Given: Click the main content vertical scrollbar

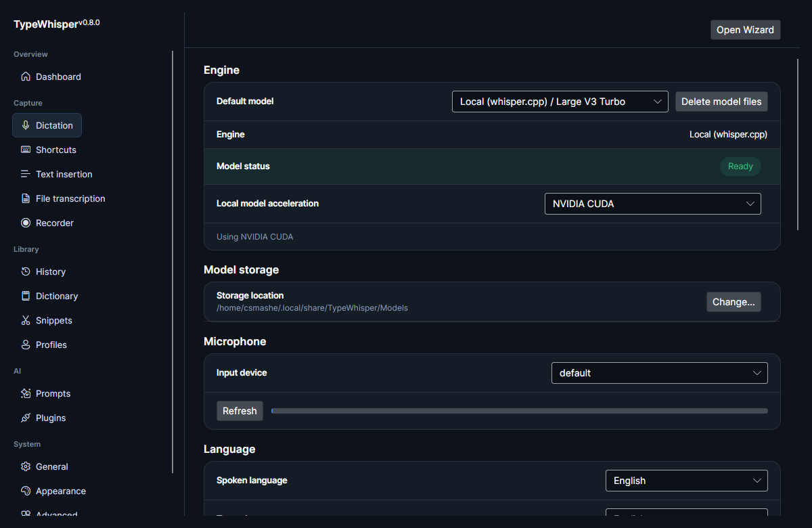Looking at the screenshot, I should [x=798, y=144].
